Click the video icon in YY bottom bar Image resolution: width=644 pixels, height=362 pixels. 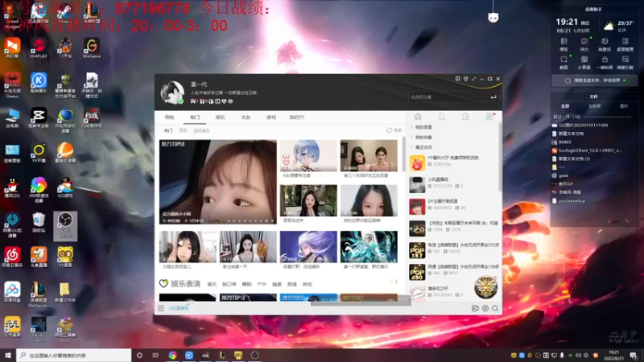click(x=475, y=308)
